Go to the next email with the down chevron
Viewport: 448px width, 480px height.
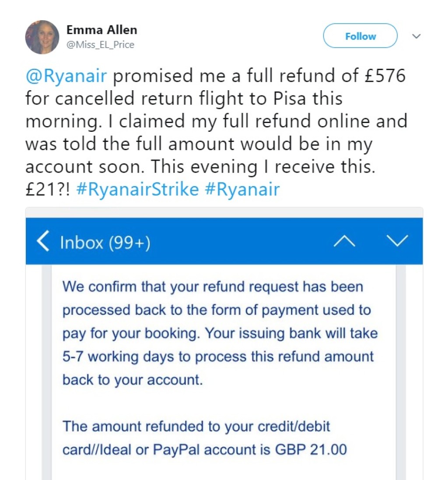pos(398,241)
